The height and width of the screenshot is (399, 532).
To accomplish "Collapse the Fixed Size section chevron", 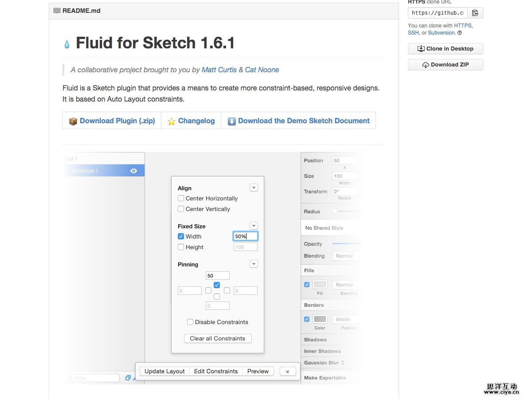I will (x=254, y=226).
